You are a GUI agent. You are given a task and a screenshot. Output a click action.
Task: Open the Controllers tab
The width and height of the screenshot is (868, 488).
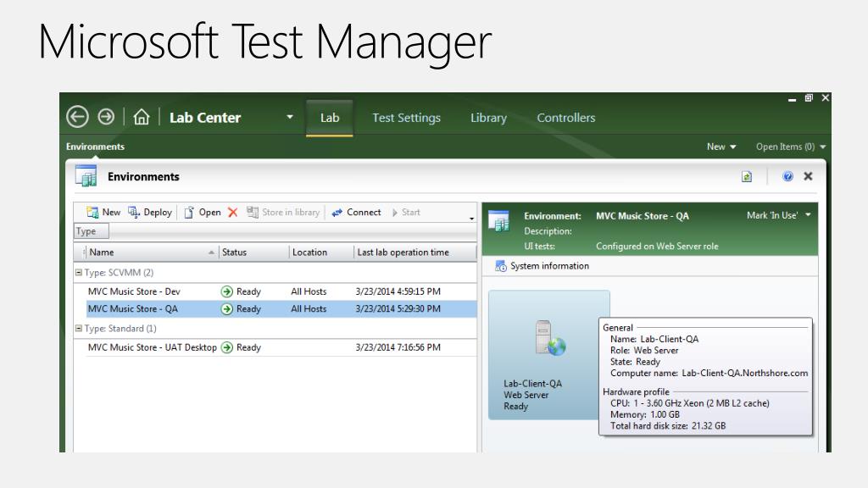click(x=565, y=117)
